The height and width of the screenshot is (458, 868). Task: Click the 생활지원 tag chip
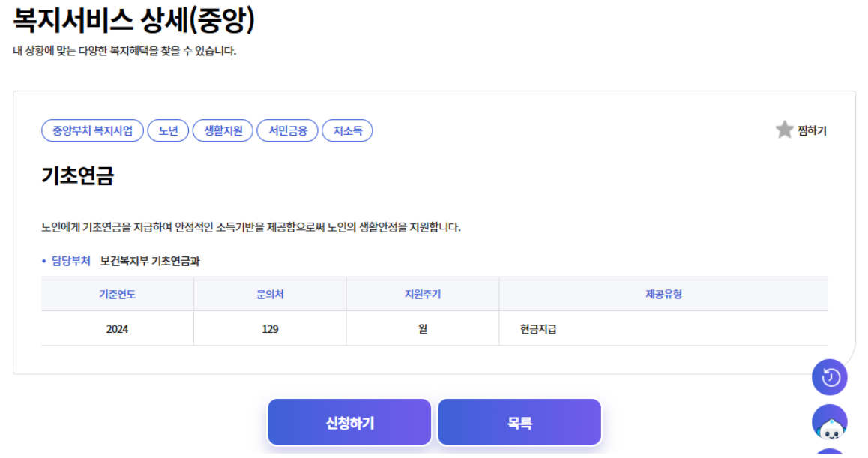click(x=223, y=130)
